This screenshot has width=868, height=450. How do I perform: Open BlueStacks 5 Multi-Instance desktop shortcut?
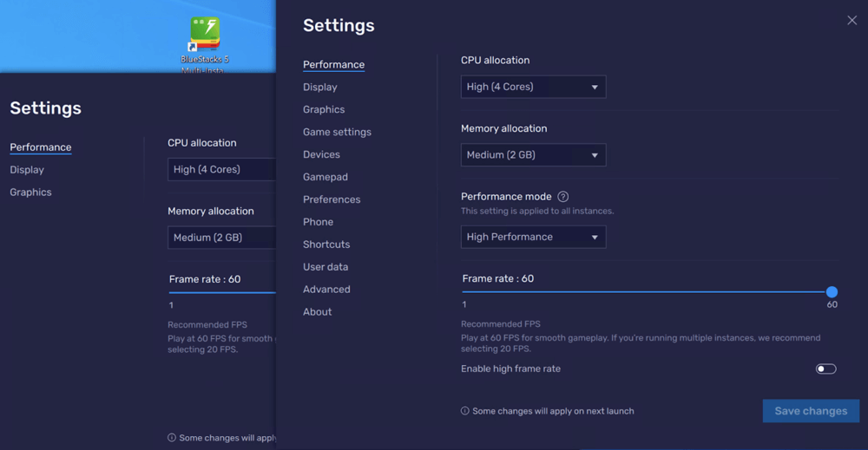click(x=205, y=36)
